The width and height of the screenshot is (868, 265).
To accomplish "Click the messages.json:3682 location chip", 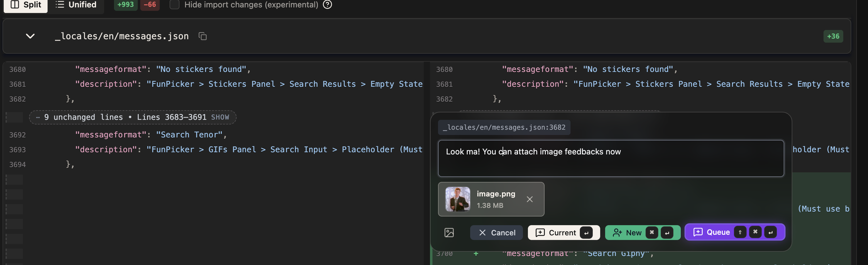I will [504, 127].
